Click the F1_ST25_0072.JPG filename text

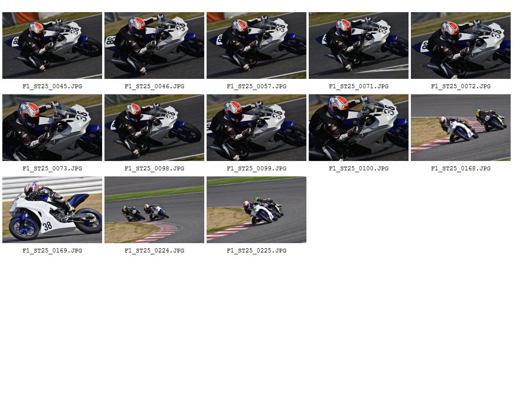(461, 86)
